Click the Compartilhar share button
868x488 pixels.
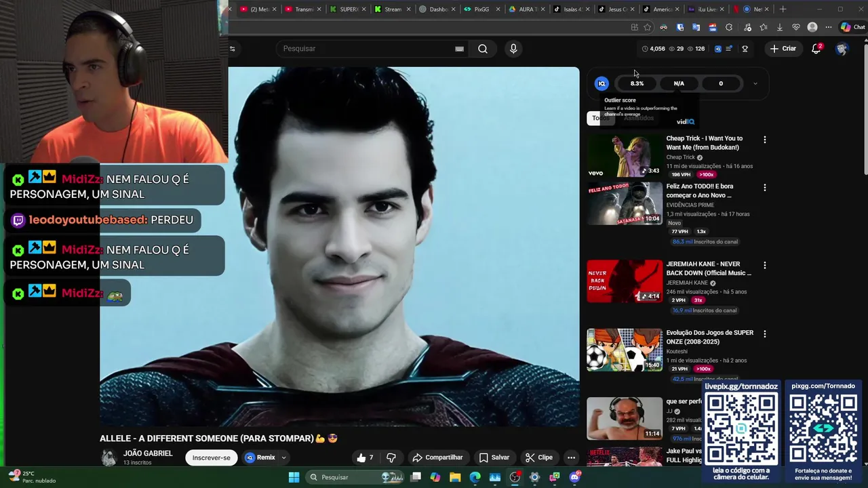(437, 457)
